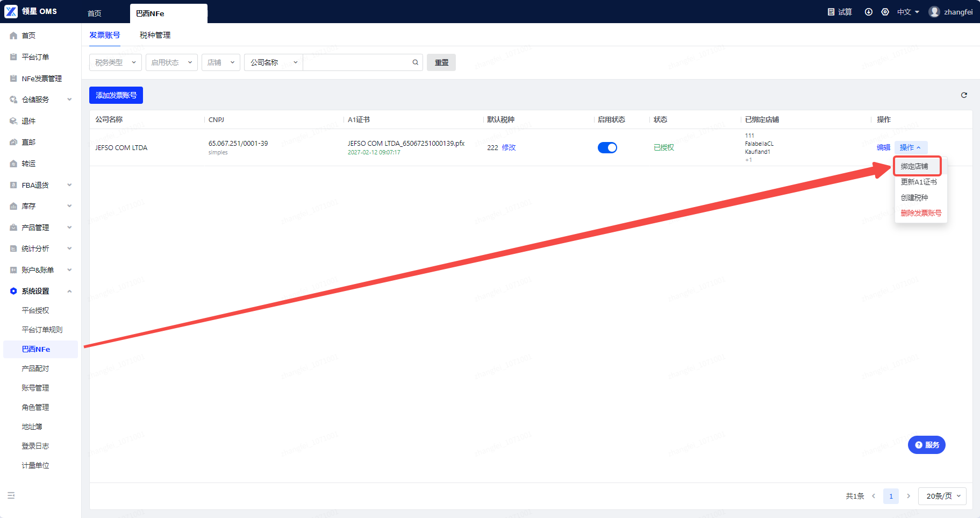Open the 税务类型 filter dropdown
Image resolution: width=980 pixels, height=518 pixels.
coord(116,62)
